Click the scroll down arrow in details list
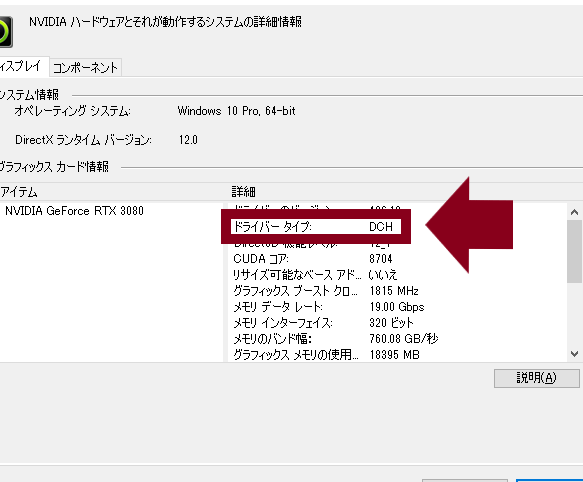 click(574, 354)
